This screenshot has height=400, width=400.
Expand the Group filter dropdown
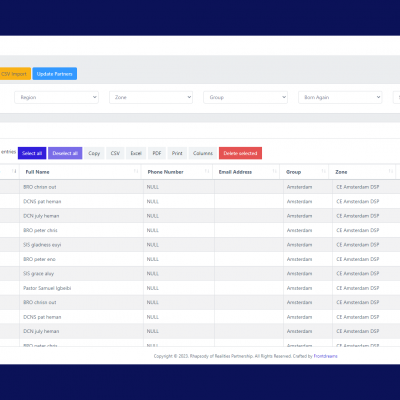point(246,97)
